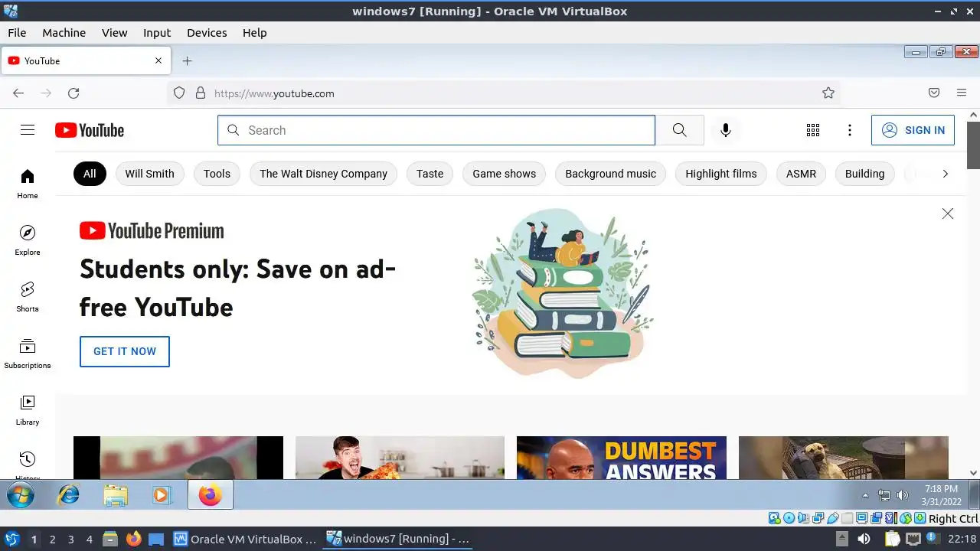
Task: Click the YouTube logo
Action: pos(90,130)
